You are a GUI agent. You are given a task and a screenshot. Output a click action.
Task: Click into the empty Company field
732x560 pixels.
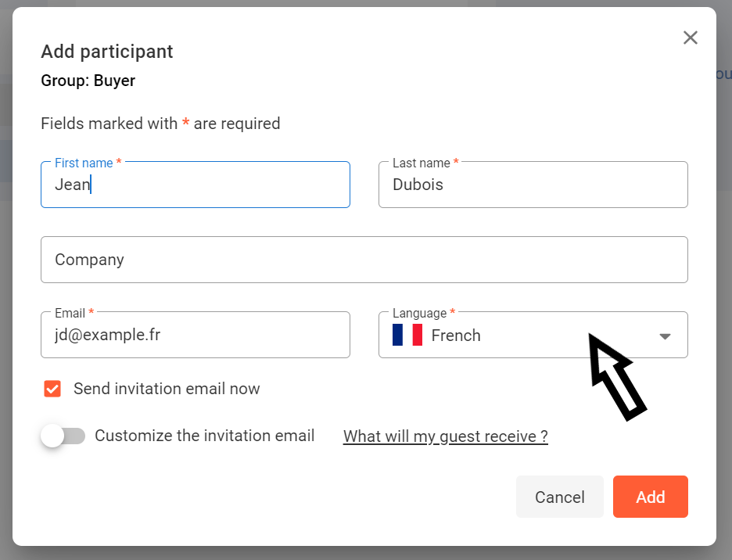pos(364,260)
